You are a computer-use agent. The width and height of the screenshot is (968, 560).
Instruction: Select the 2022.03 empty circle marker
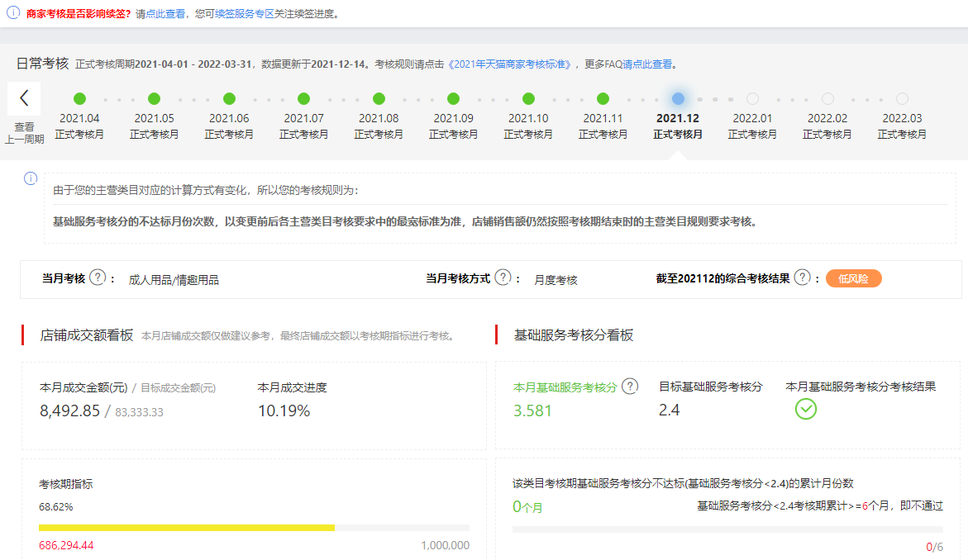(902, 98)
